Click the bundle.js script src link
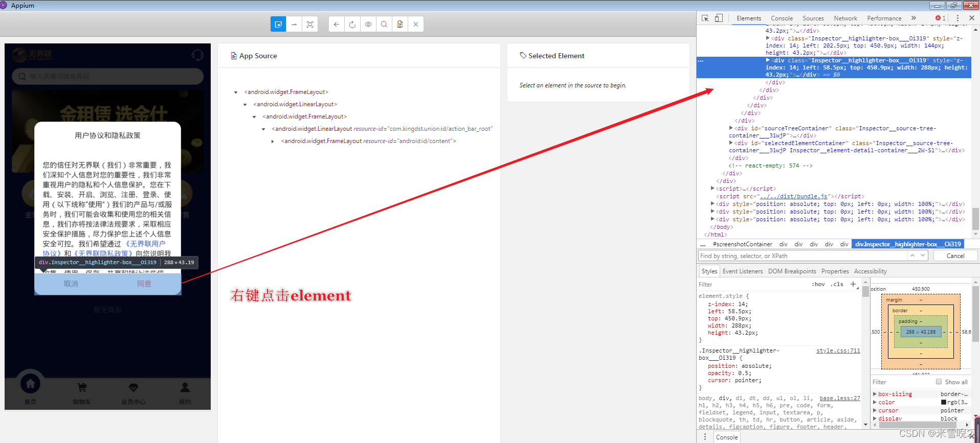 (x=793, y=196)
